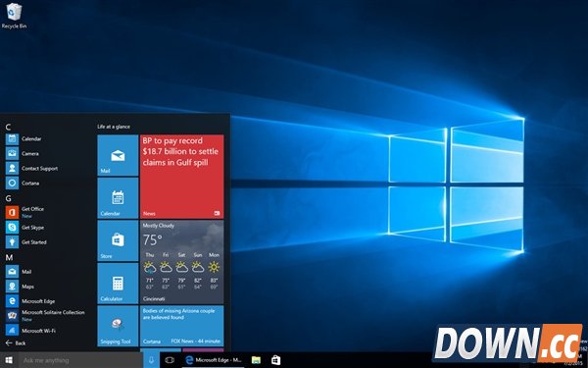
Task: Click the Life at a glance heading
Action: [114, 127]
